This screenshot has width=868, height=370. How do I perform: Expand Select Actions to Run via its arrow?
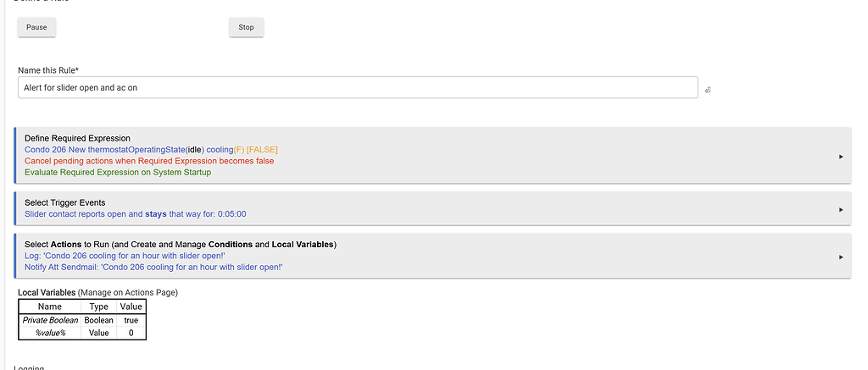841,257
